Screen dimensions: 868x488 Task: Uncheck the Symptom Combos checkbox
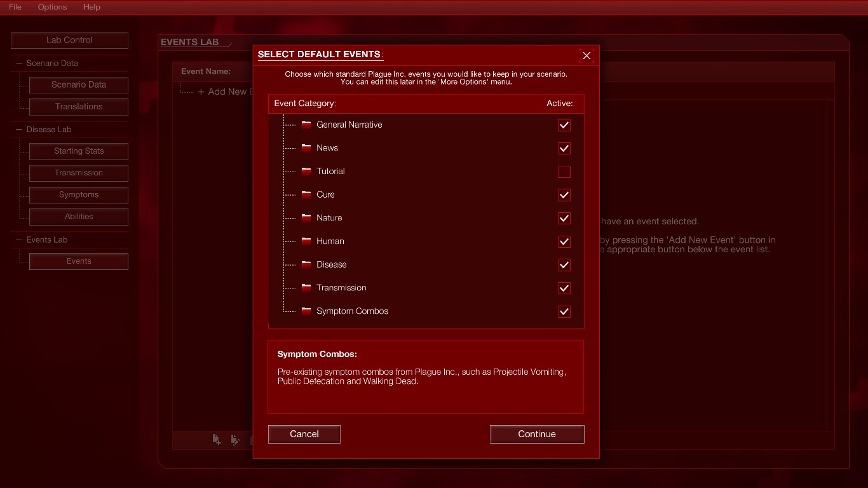click(564, 311)
